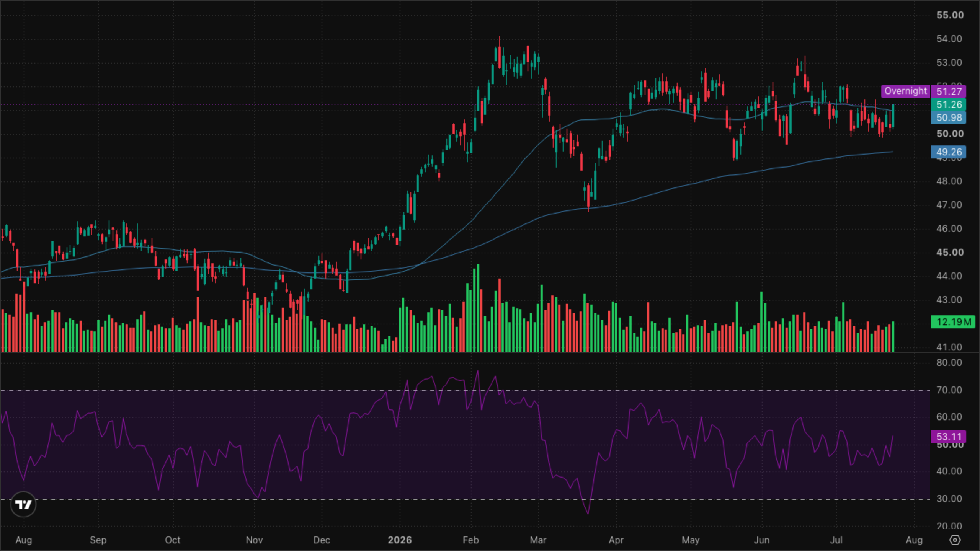Click the Apr label on time axis

click(x=616, y=540)
